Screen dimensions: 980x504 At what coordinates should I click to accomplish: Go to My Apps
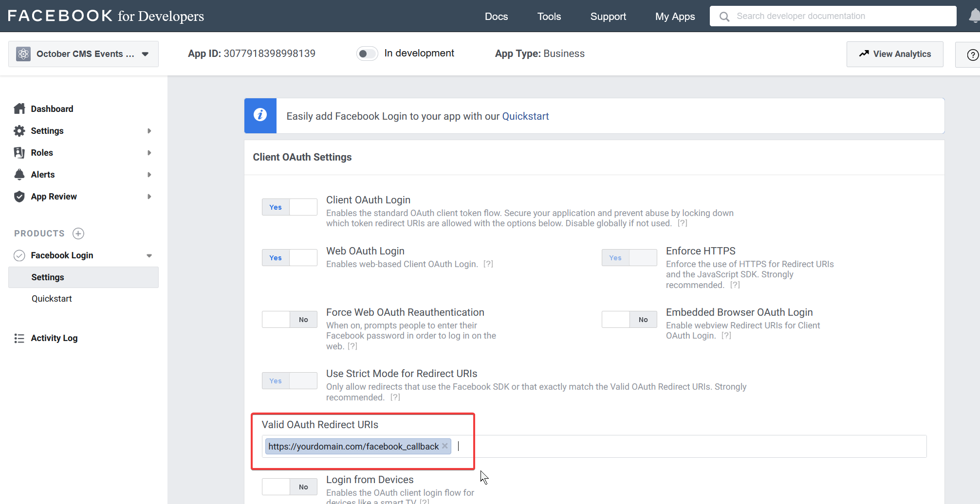point(675,17)
